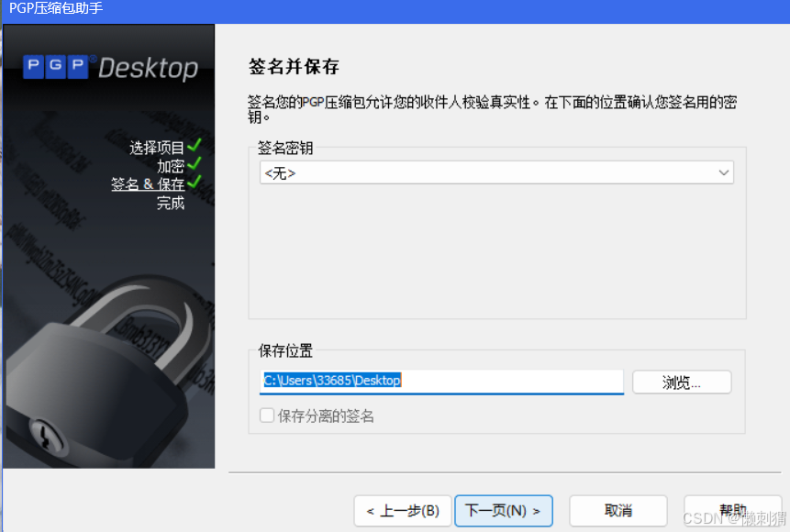
Task: Proceed with 下一页(N) button
Action: (x=504, y=511)
